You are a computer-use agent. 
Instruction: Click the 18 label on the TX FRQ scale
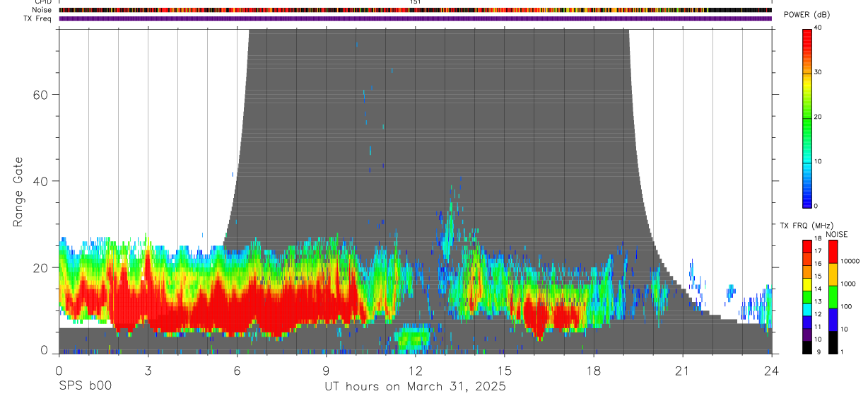click(818, 239)
